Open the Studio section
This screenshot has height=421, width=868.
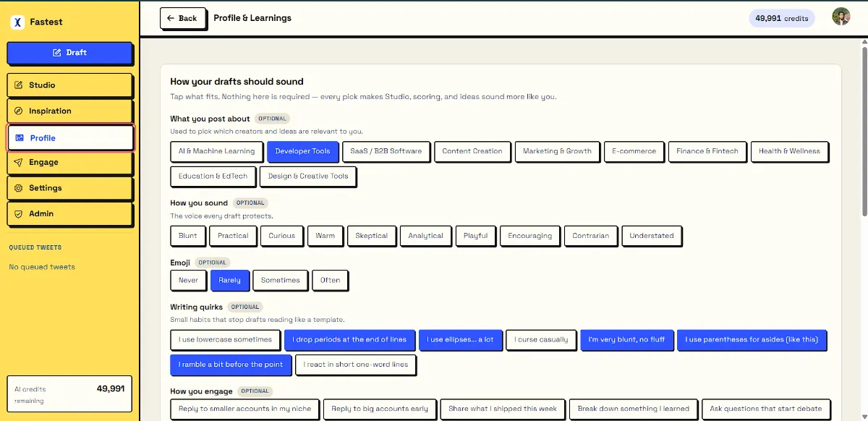click(69, 85)
